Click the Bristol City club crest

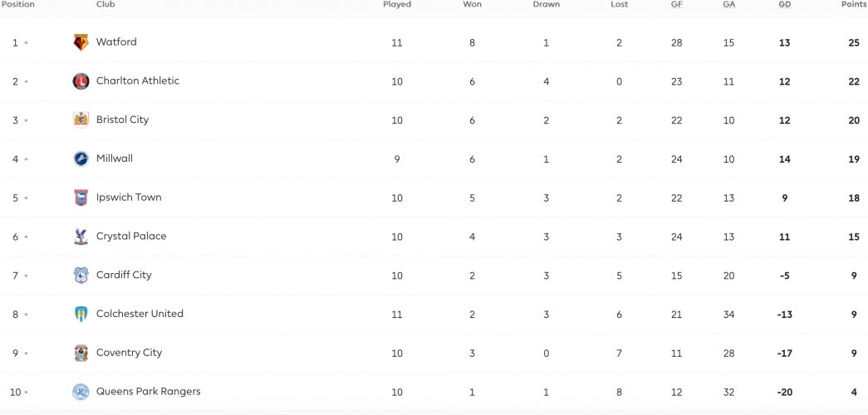[x=81, y=120]
